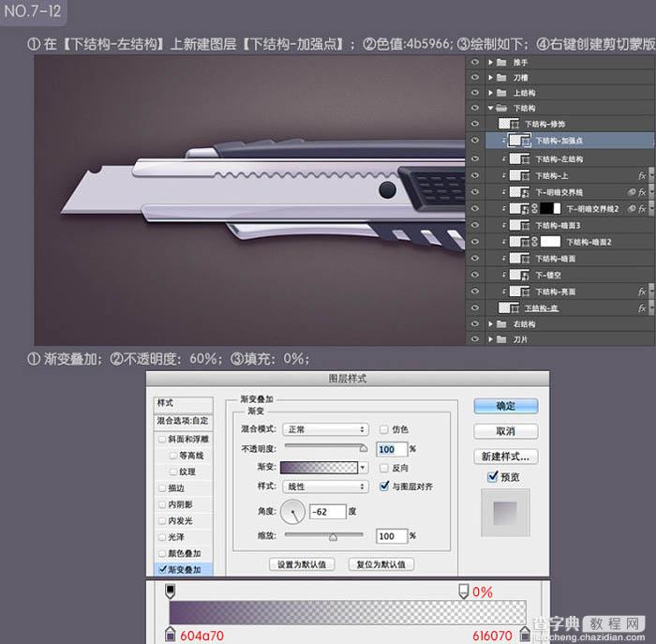Expand the 刀槽 layer group
The width and height of the screenshot is (656, 644).
pyautogui.click(x=490, y=78)
